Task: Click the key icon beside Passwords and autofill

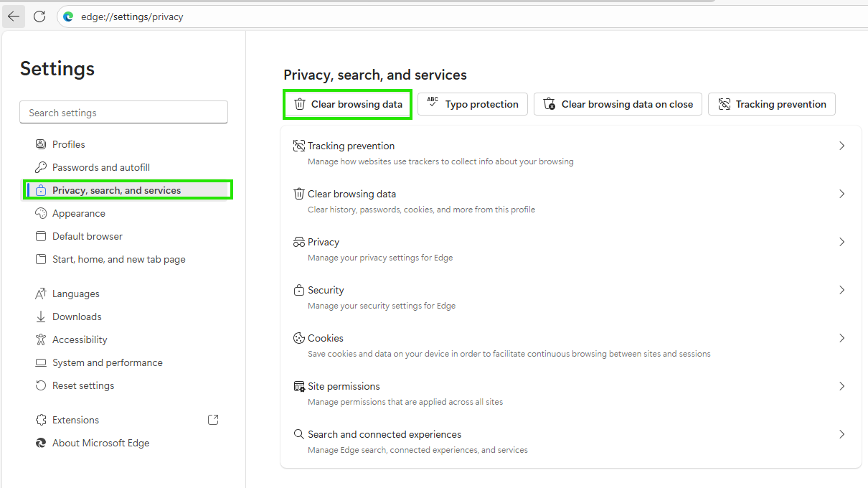Action: pos(41,167)
